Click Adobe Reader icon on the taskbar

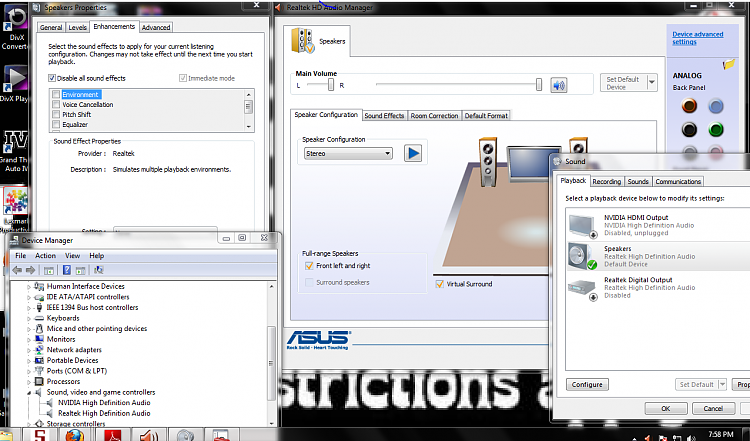pos(112,436)
